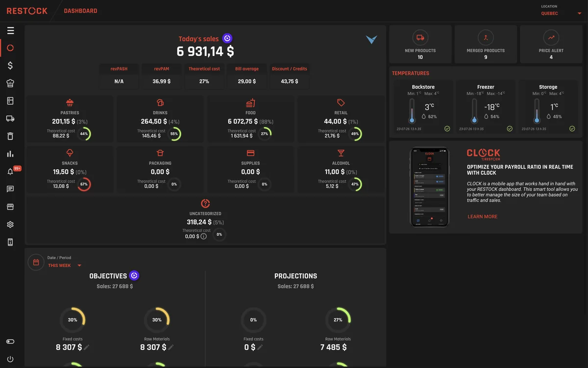Open the fridge inventory icon in sidebar

[x=10, y=101]
